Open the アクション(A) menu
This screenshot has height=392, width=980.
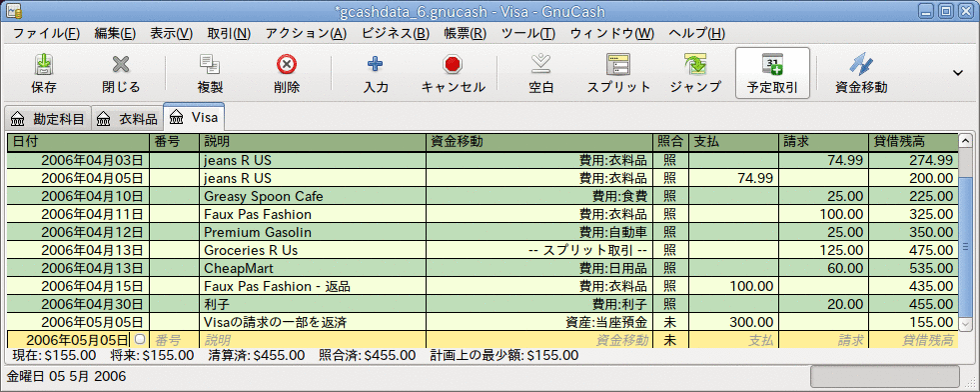pos(306,33)
